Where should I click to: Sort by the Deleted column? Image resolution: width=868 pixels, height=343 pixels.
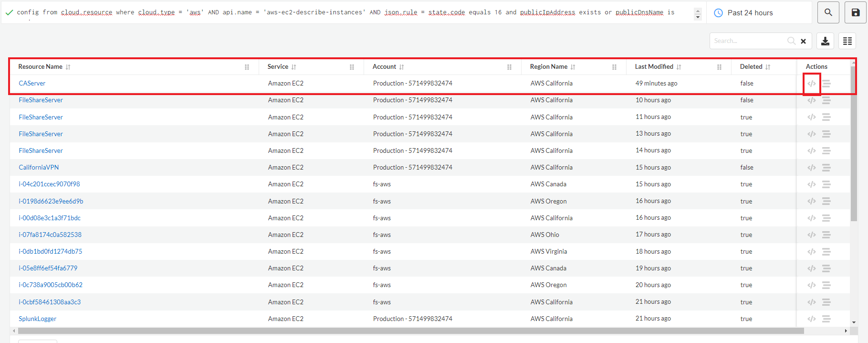(x=768, y=67)
